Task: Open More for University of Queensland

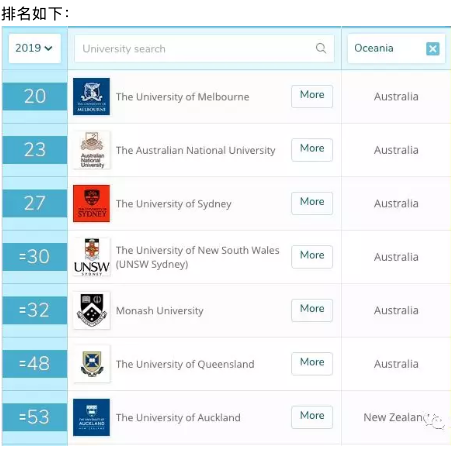Action: click(312, 364)
